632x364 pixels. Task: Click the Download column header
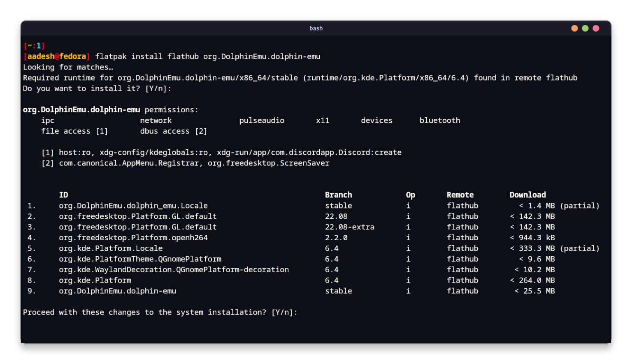528,195
